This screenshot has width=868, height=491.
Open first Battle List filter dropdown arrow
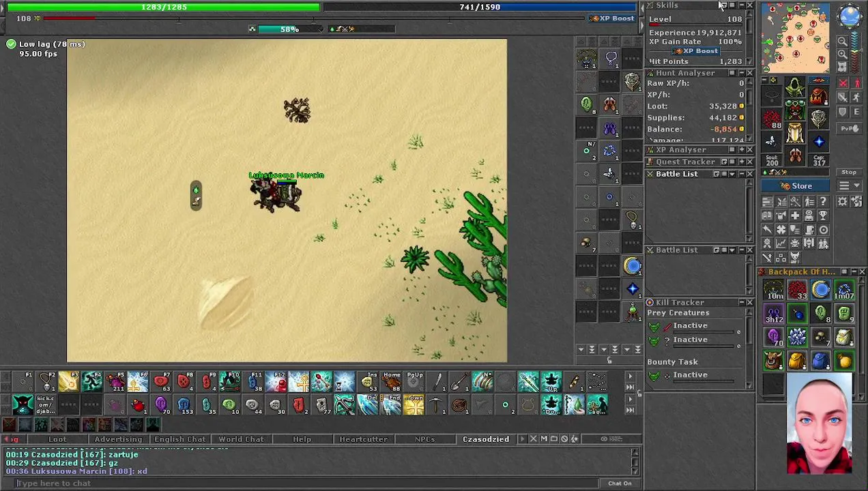pyautogui.click(x=732, y=174)
